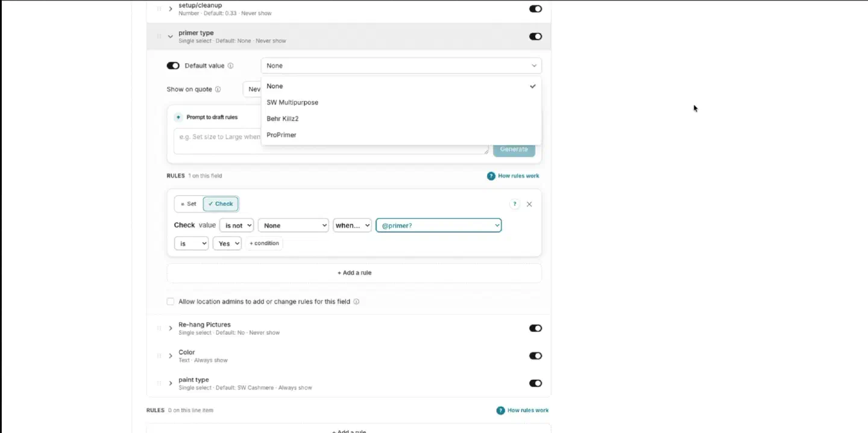868x433 pixels.
Task: Expand the Re-hang Pictures field row
Action: tap(171, 328)
